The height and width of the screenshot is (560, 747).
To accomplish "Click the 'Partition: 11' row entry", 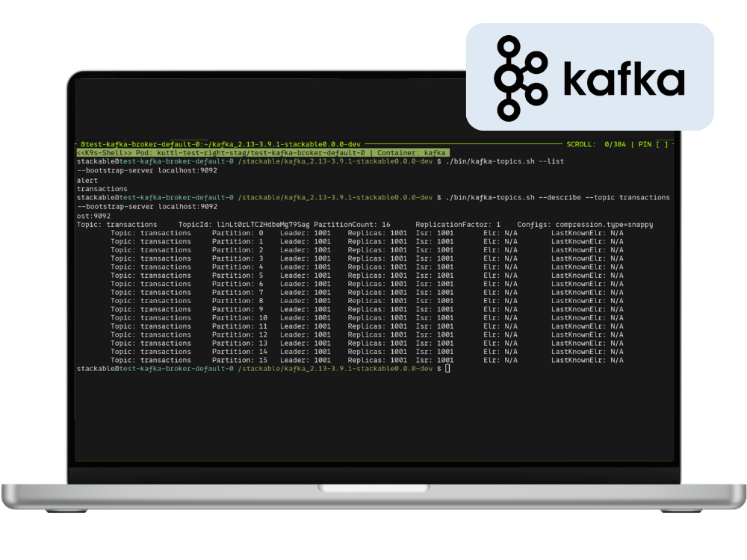I will tap(240, 326).
